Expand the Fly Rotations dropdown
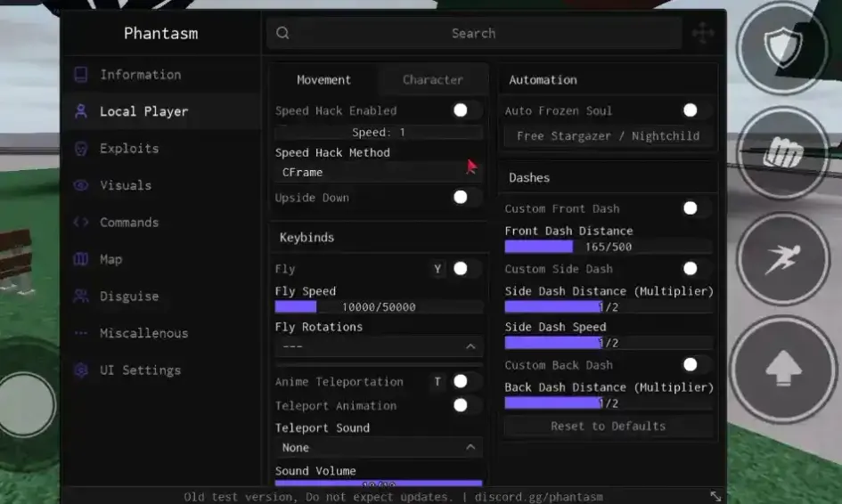 379,346
